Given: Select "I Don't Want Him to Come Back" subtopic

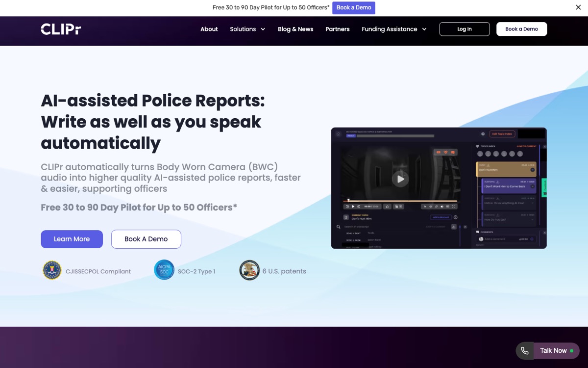Looking at the screenshot, I should pyautogui.click(x=509, y=186).
